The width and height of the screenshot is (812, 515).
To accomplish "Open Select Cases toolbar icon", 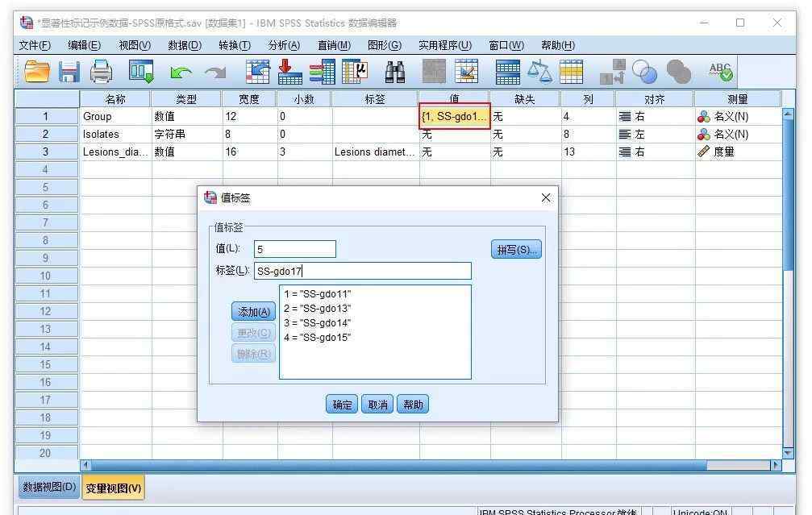I will [571, 72].
